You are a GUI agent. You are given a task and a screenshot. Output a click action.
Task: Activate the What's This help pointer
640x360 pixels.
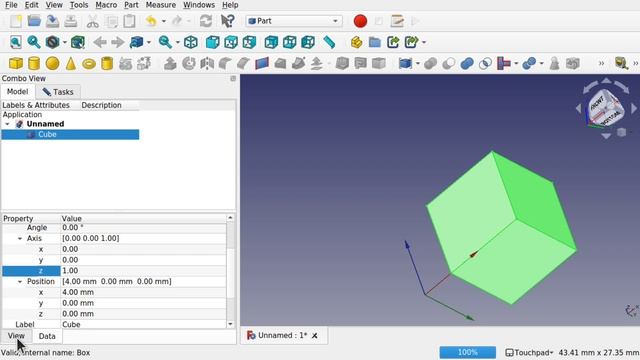click(x=228, y=21)
